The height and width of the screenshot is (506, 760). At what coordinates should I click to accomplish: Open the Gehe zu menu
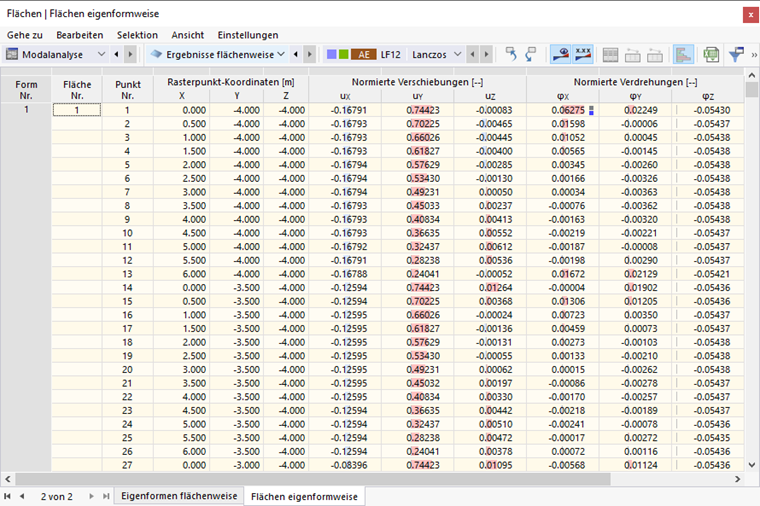click(x=25, y=35)
